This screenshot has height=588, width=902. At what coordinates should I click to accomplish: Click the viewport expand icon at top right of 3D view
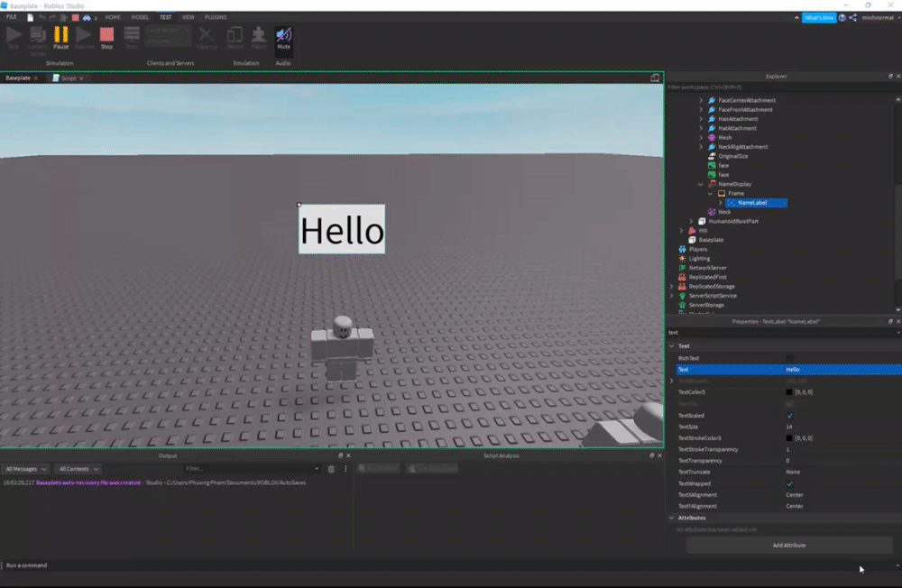(655, 78)
